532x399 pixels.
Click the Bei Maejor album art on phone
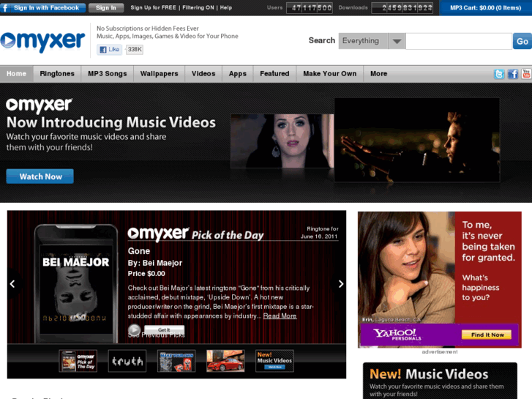coord(76,289)
